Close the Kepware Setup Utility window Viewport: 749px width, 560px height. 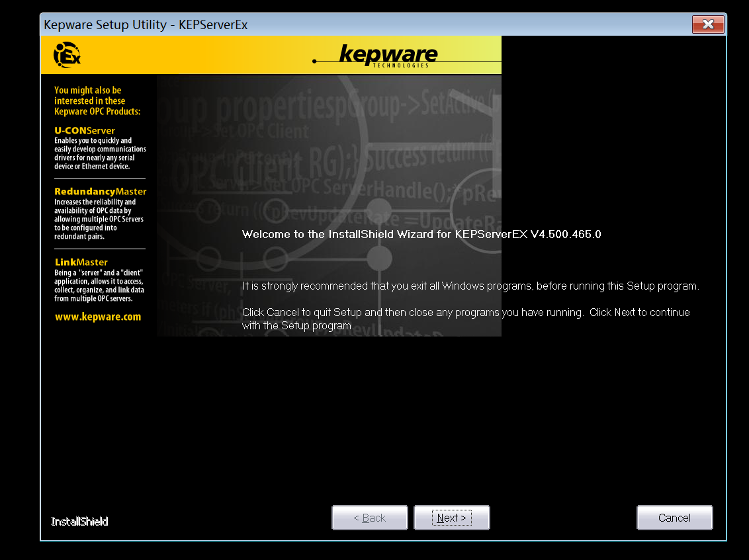(707, 25)
